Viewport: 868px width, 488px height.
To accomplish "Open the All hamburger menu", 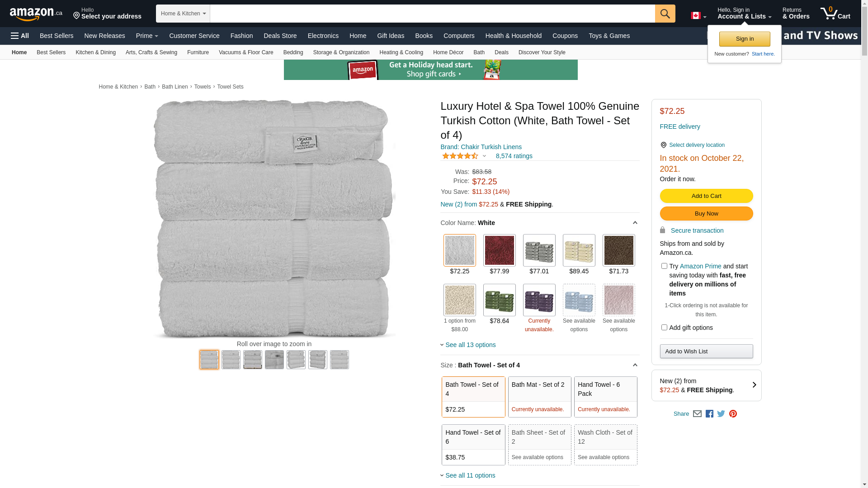I will (20, 36).
